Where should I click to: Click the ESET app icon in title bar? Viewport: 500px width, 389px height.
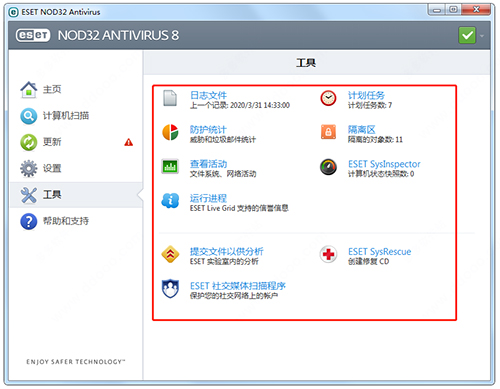coord(13,12)
